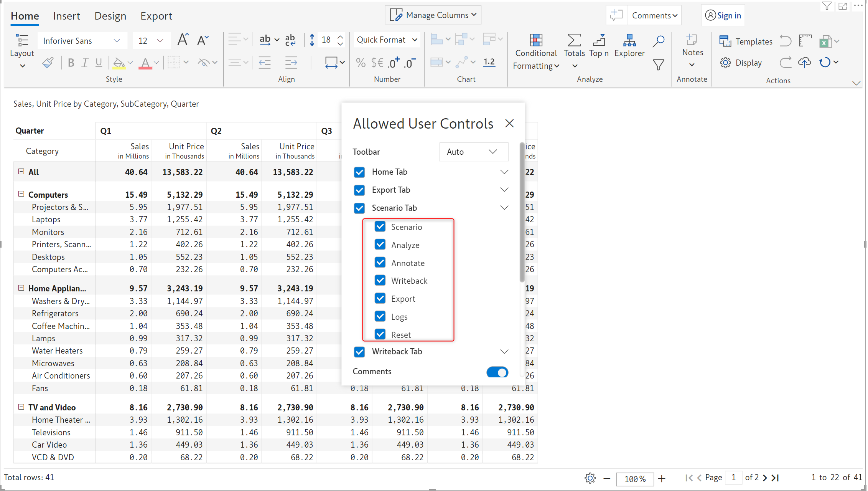Click the search magnifier icon
Screen dimensions: 868x491
tap(659, 41)
